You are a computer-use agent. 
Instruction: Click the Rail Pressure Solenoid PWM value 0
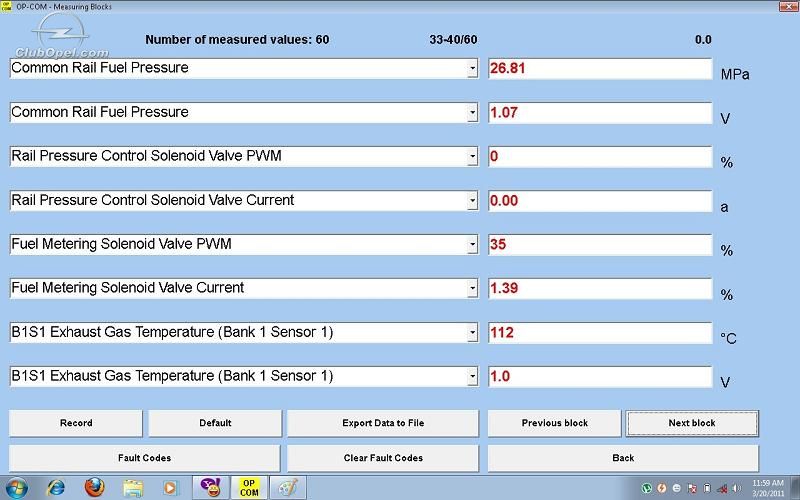click(600, 156)
